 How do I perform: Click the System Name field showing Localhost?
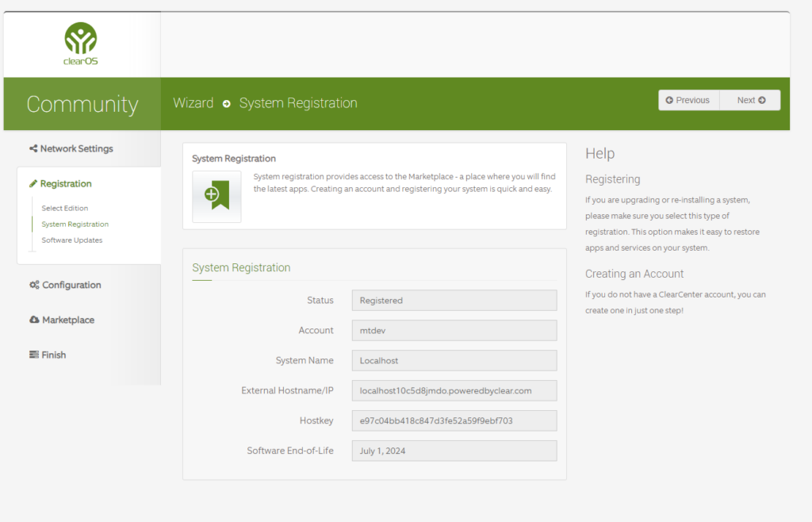pyautogui.click(x=454, y=360)
